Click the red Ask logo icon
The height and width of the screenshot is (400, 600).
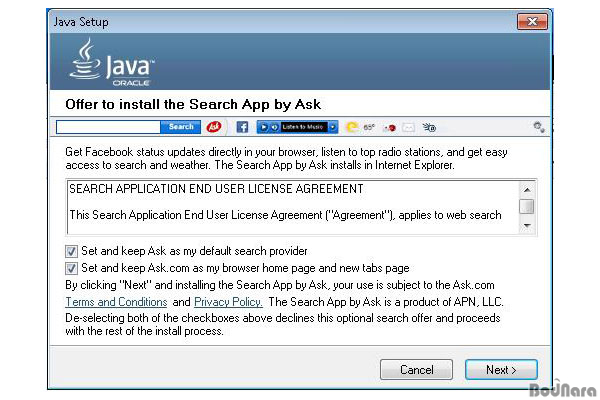(x=214, y=127)
